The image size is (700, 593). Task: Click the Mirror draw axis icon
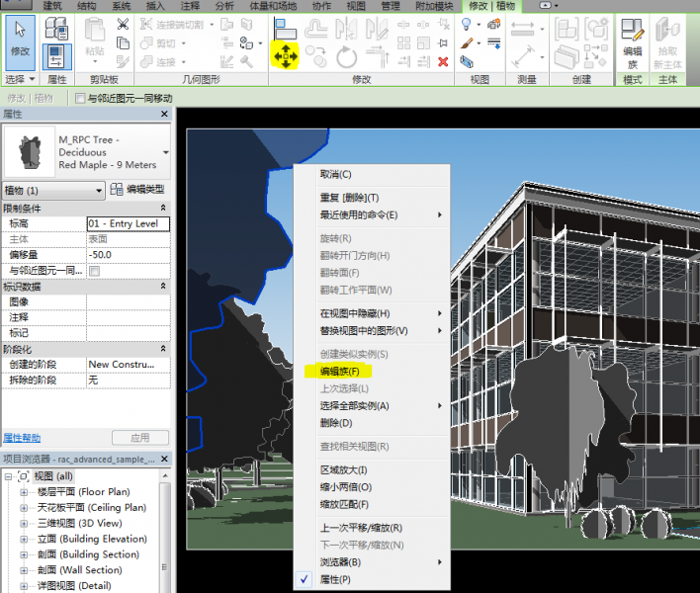point(377,29)
